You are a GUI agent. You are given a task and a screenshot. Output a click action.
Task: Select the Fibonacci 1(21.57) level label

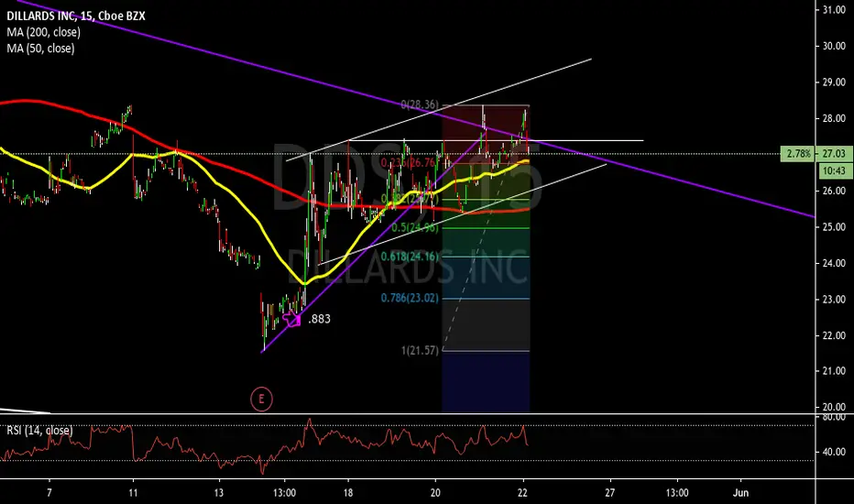coord(420,350)
